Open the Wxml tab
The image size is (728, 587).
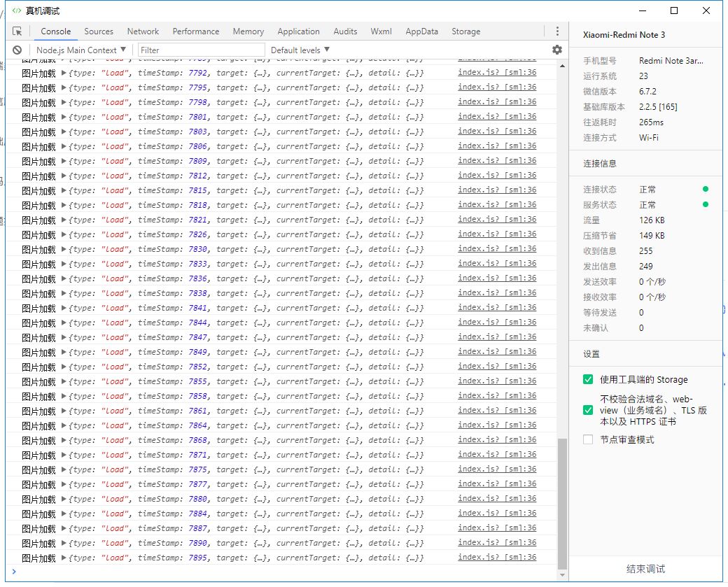click(381, 31)
